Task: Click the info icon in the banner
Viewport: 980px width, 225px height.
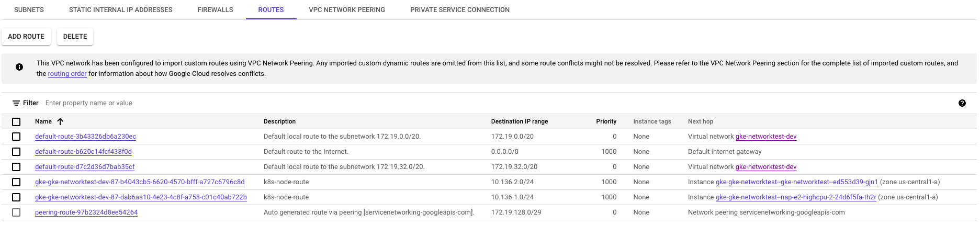Action: pos(19,67)
